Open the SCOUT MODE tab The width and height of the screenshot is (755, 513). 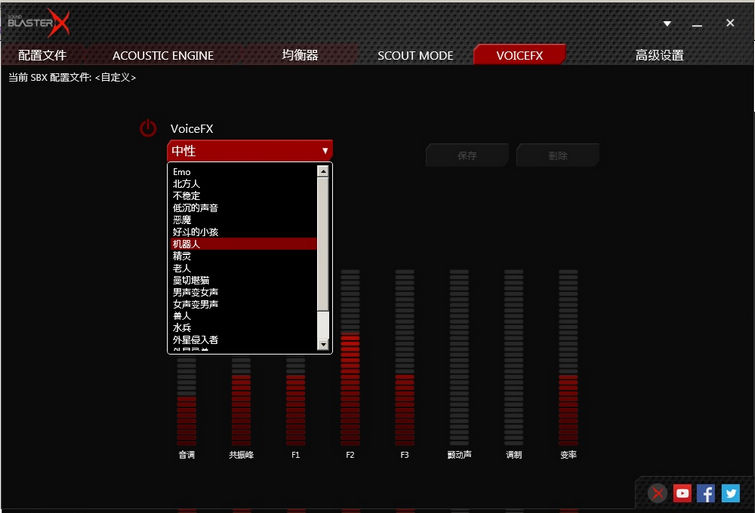point(415,55)
